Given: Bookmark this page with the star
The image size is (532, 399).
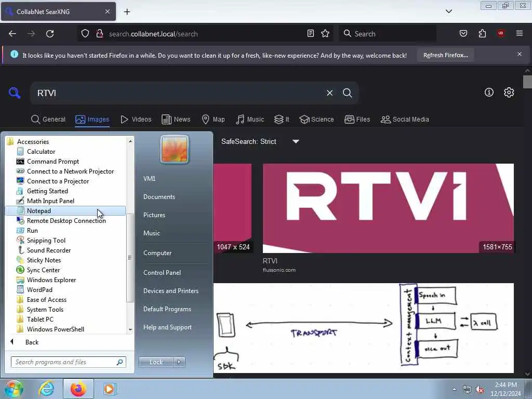Looking at the screenshot, I should pos(325,33).
